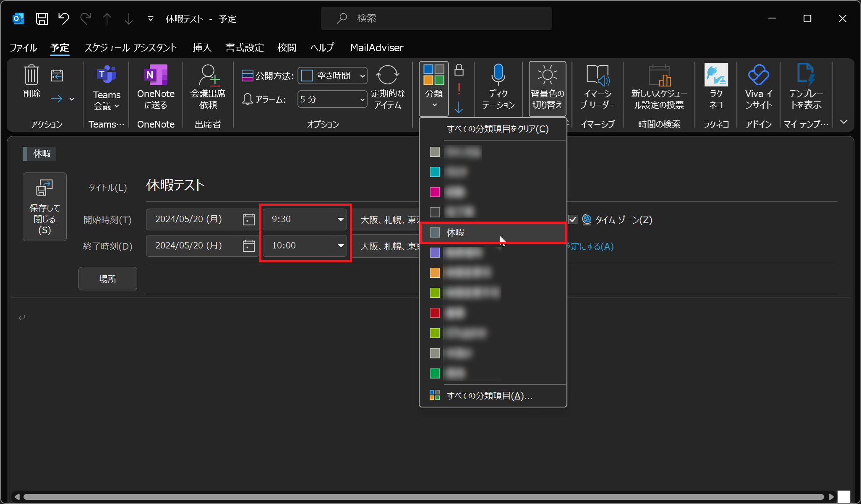Open the Immersive Reader icon
Viewport: 861px width, 504px height.
(x=597, y=75)
